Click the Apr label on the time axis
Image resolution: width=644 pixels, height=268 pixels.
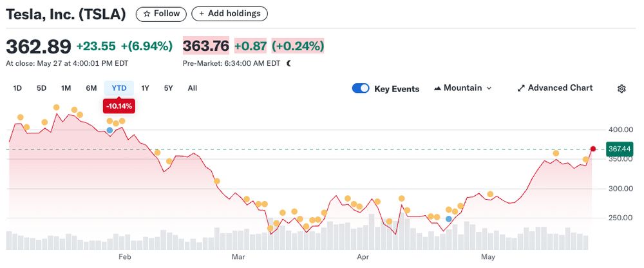tap(363, 257)
